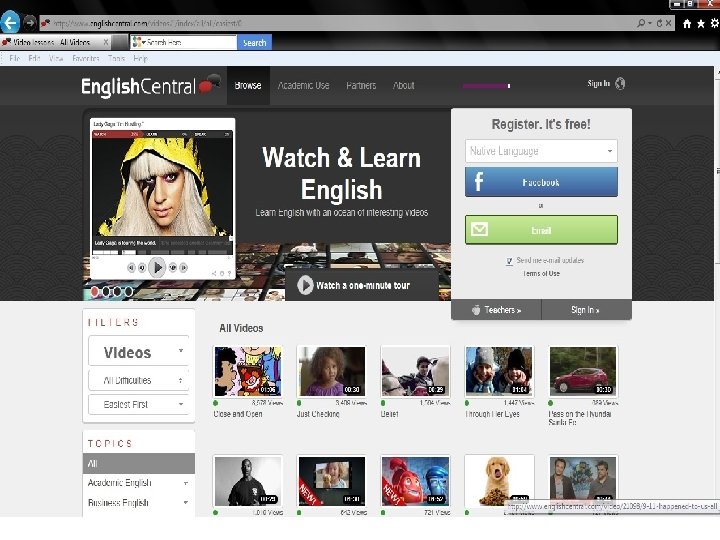Click the rewind control in video player

131,267
